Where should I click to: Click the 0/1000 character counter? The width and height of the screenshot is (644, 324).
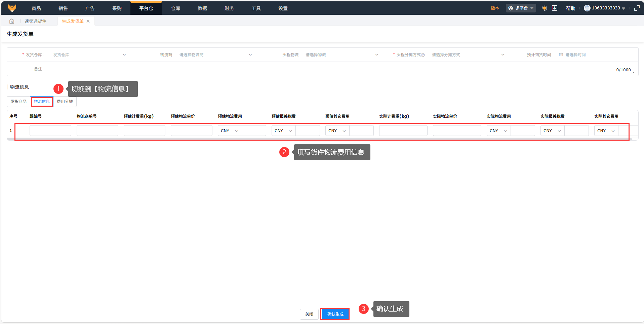pyautogui.click(x=623, y=70)
